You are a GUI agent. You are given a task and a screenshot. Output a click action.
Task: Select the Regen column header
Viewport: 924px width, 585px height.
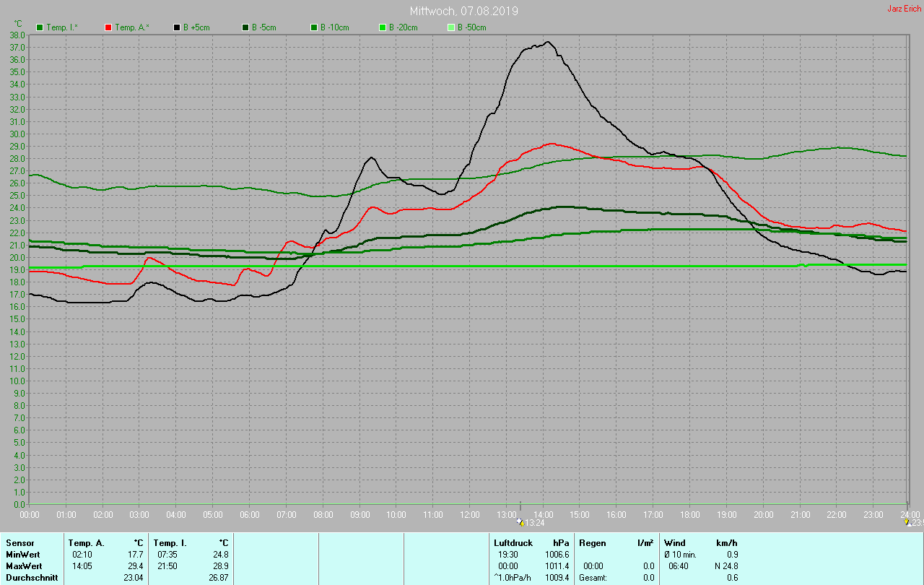point(592,543)
